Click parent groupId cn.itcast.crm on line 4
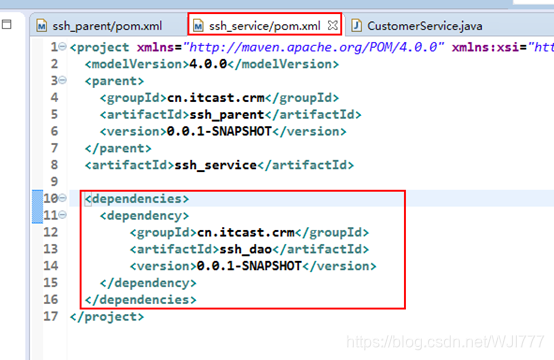The height and width of the screenshot is (360, 554). tap(216, 98)
